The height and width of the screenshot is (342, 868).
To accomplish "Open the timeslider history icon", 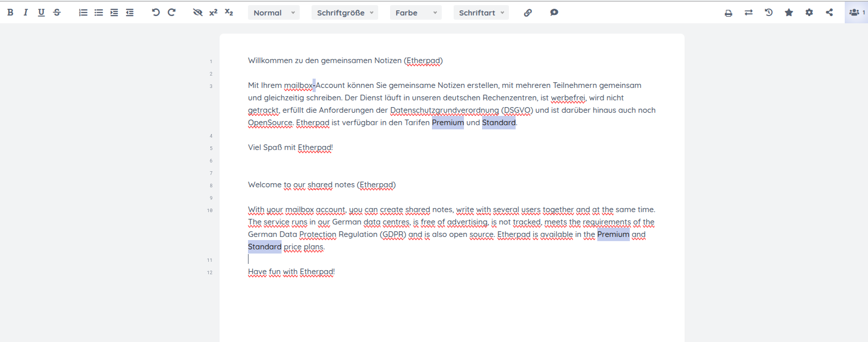I will (769, 12).
